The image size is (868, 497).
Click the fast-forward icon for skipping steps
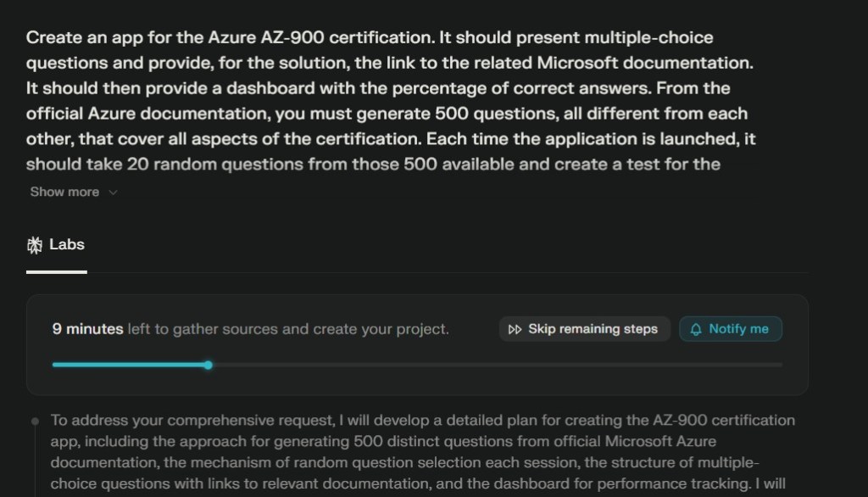click(515, 329)
